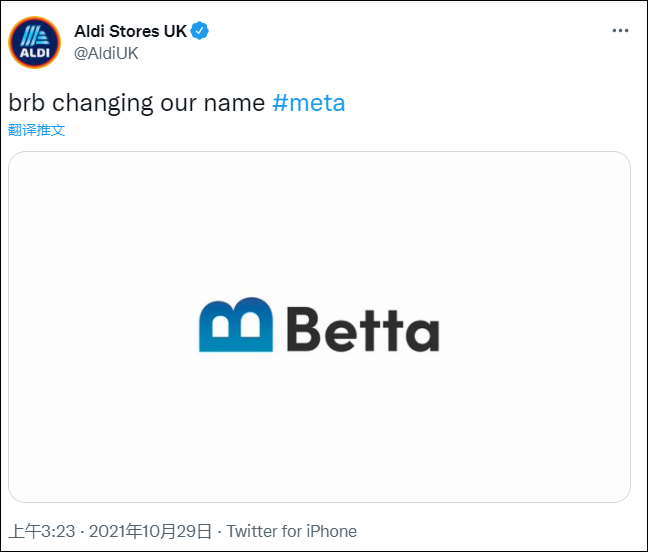Image resolution: width=648 pixels, height=552 pixels.
Task: Click the word 'name' before the hashtag
Action: point(238,103)
